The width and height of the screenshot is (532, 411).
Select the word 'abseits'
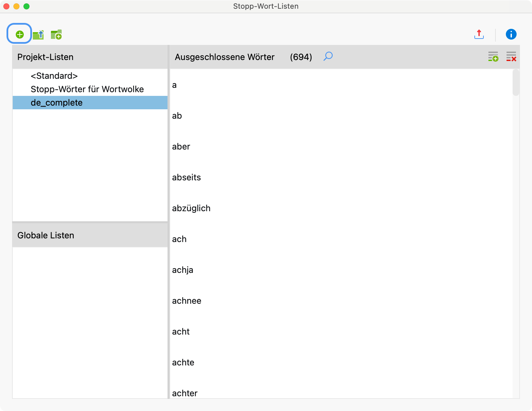[187, 177]
